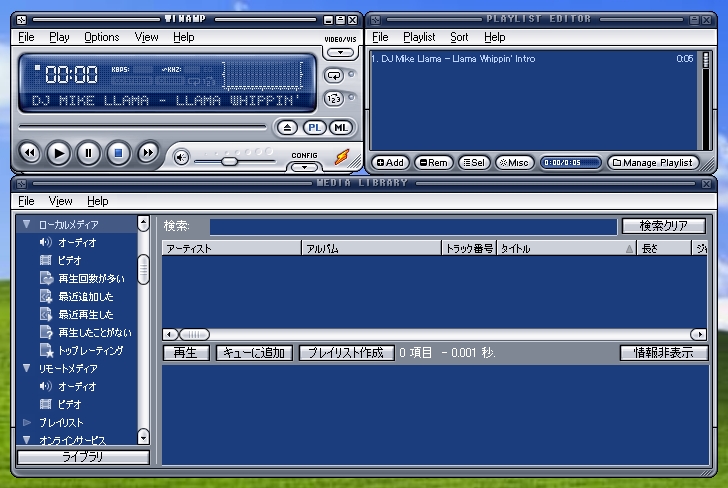728x488 pixels.
Task: Sort by アーティスト column header
Action: point(231,248)
